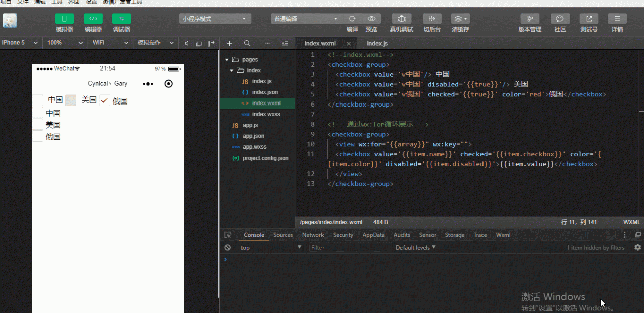
Task: Click the compile (编译) refresh icon
Action: (352, 19)
